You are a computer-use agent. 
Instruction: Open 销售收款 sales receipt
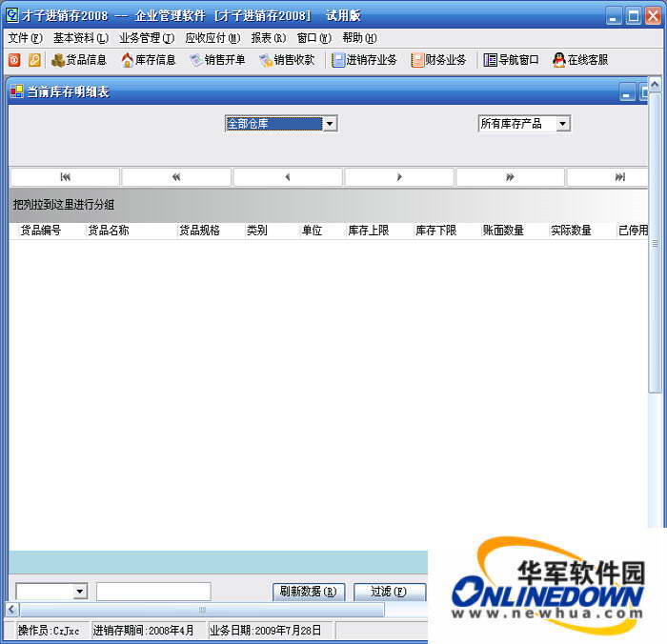coord(287,60)
